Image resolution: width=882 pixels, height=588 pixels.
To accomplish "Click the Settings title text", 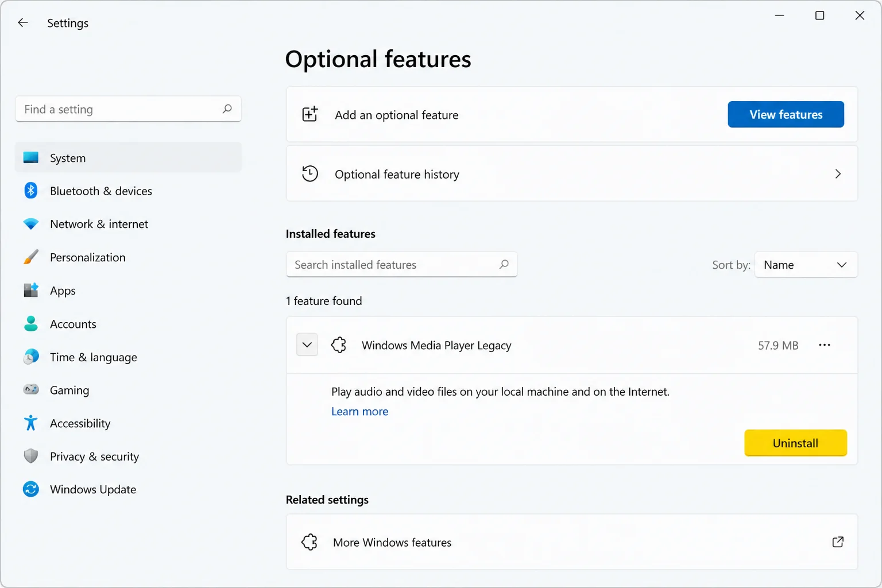I will pos(68,23).
